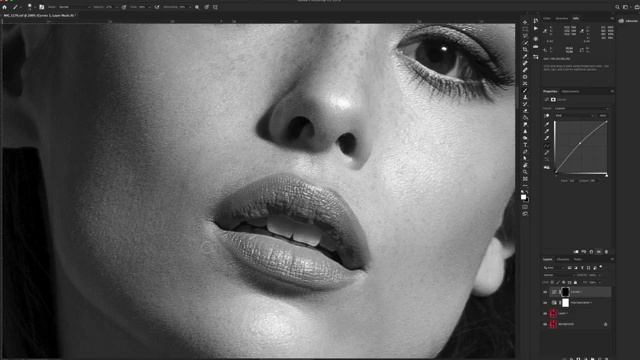Viewport: 640px width, 360px height.
Task: Open the Flow slider dropdown
Action: [150, 7]
